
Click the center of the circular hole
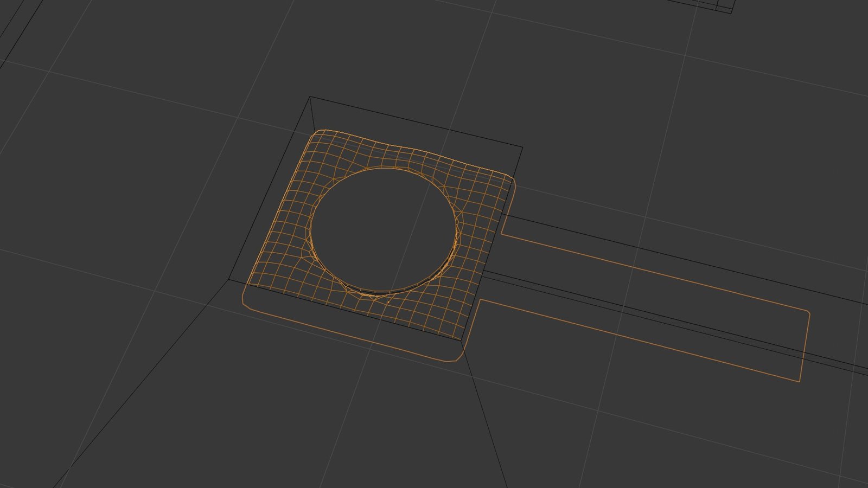pyautogui.click(x=383, y=230)
